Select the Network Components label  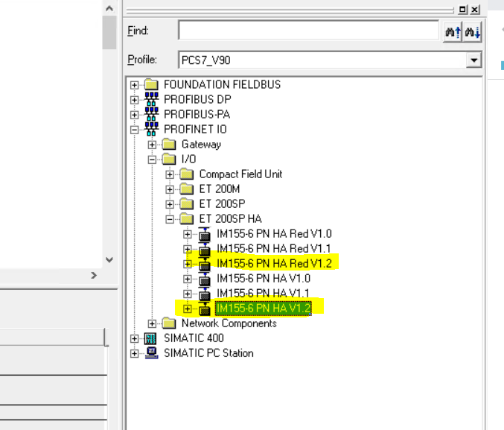[x=229, y=323]
